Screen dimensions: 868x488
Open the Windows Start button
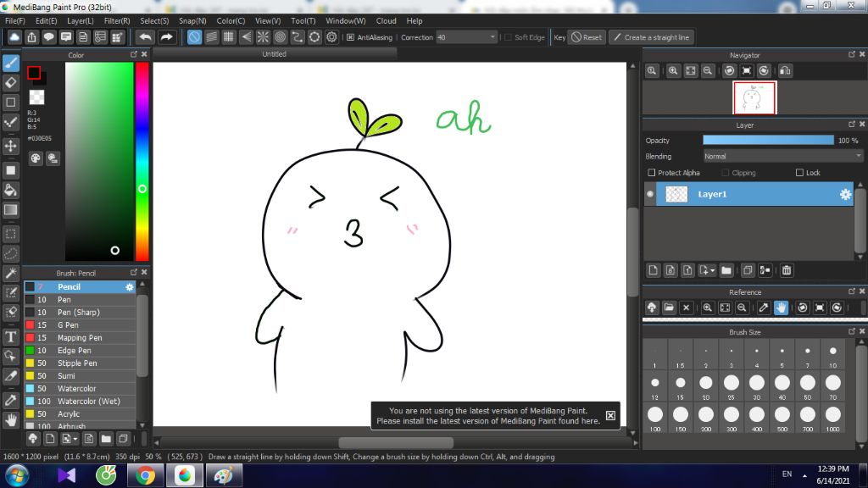point(17,476)
